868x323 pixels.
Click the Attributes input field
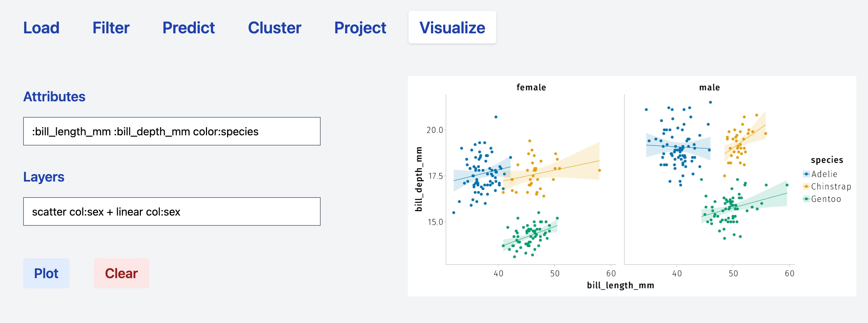point(172,131)
